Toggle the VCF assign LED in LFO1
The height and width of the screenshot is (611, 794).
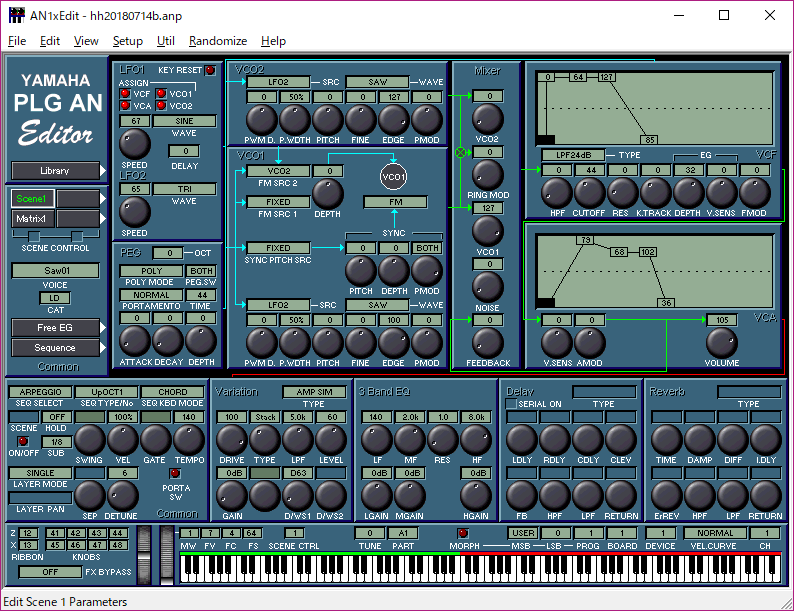[x=125, y=94]
